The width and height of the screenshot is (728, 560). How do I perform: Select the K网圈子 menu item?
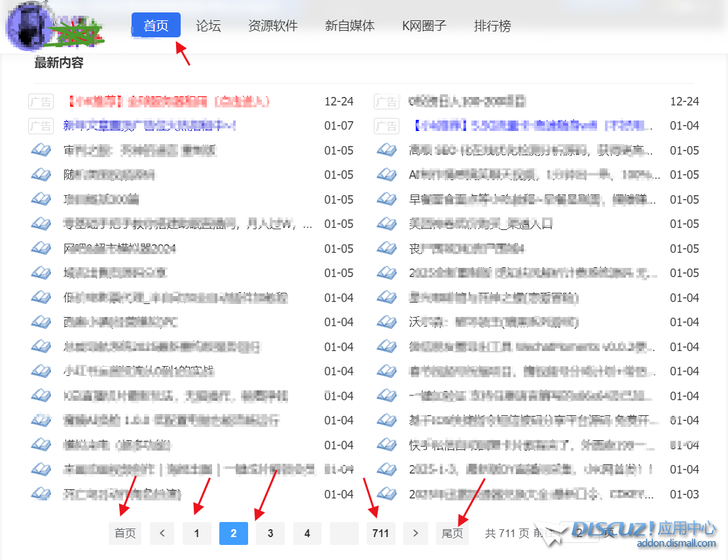click(x=424, y=26)
